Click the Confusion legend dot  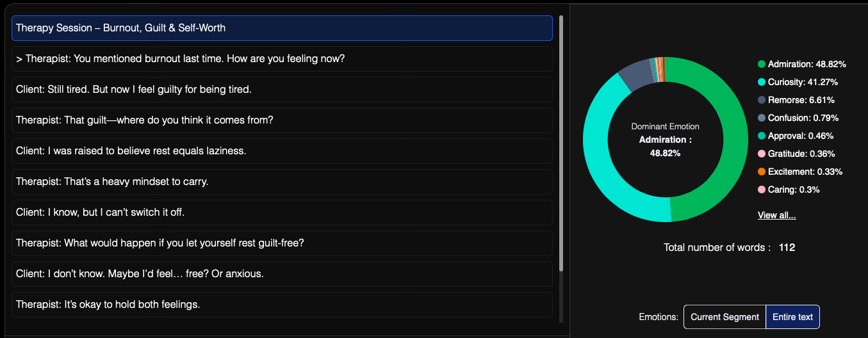tap(762, 118)
